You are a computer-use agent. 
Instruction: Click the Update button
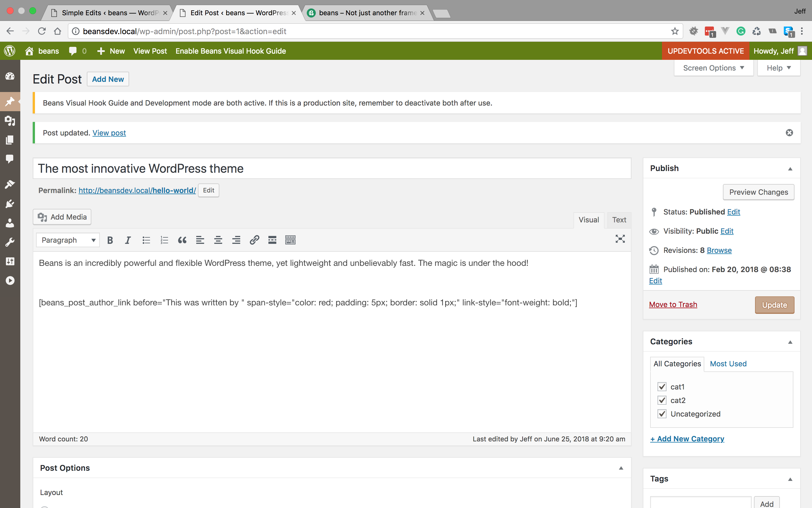tap(775, 305)
